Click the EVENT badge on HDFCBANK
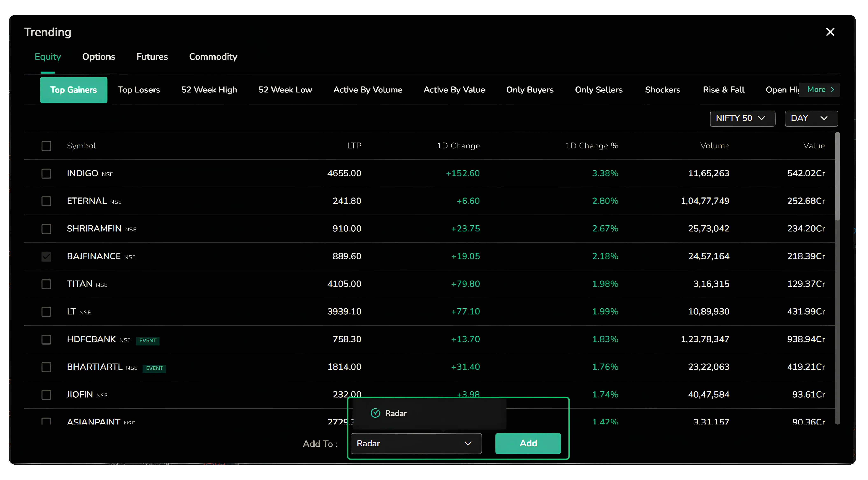 [x=148, y=340]
